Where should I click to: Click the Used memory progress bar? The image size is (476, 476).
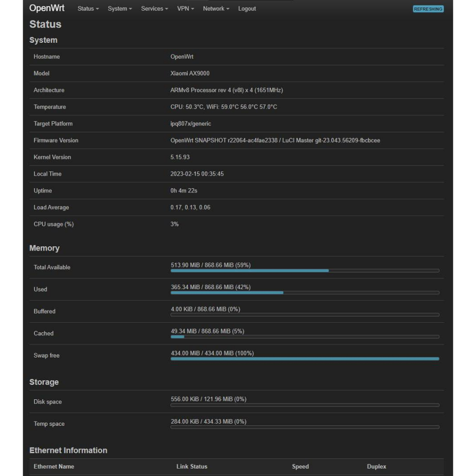(x=304, y=292)
